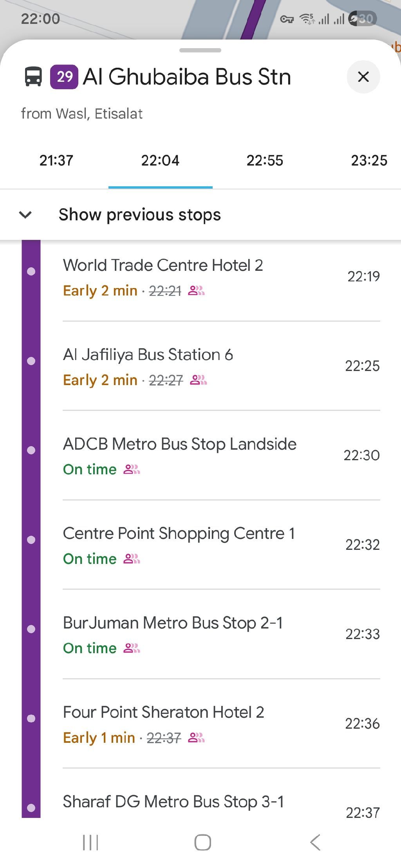The width and height of the screenshot is (401, 868).
Task: Tap crowdedness icon for Centre Point Shopping Centre 1
Action: pos(132,558)
